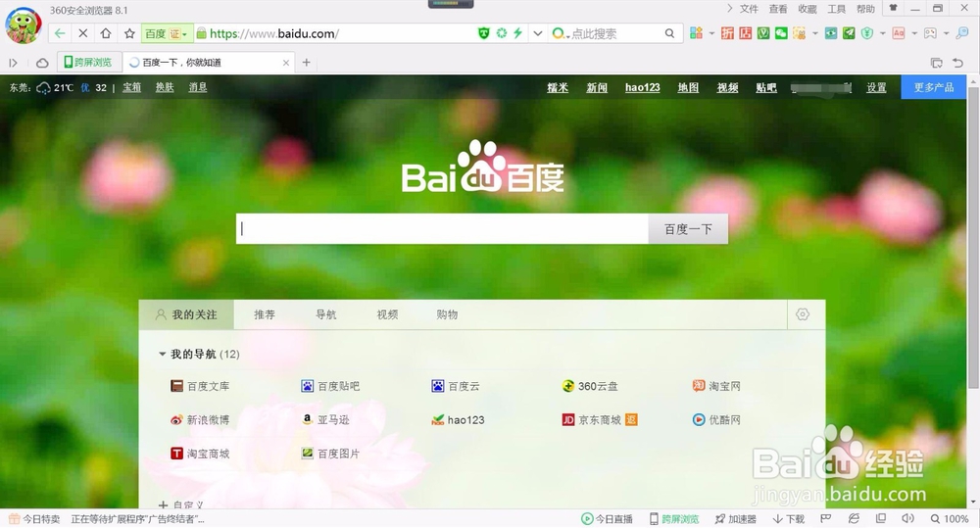Open the 360云盘 shortcut
Image resolution: width=980 pixels, height=528 pixels.
point(590,386)
